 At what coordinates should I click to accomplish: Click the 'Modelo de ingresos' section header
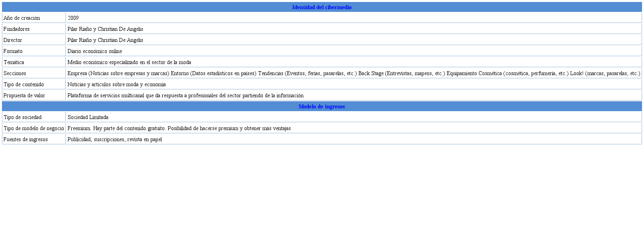click(x=321, y=106)
